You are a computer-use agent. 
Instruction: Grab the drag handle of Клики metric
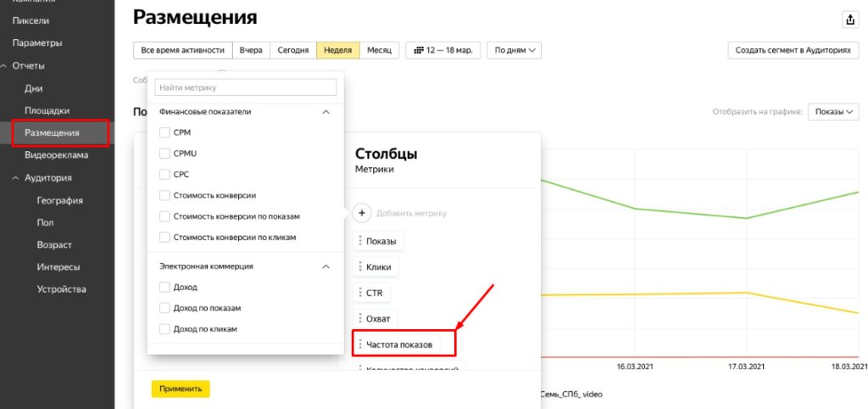pos(359,266)
